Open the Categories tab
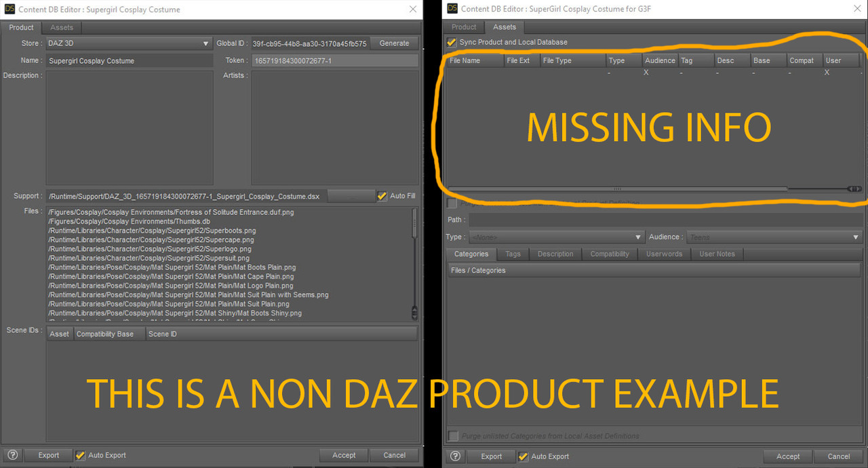868x468 pixels. (x=471, y=254)
